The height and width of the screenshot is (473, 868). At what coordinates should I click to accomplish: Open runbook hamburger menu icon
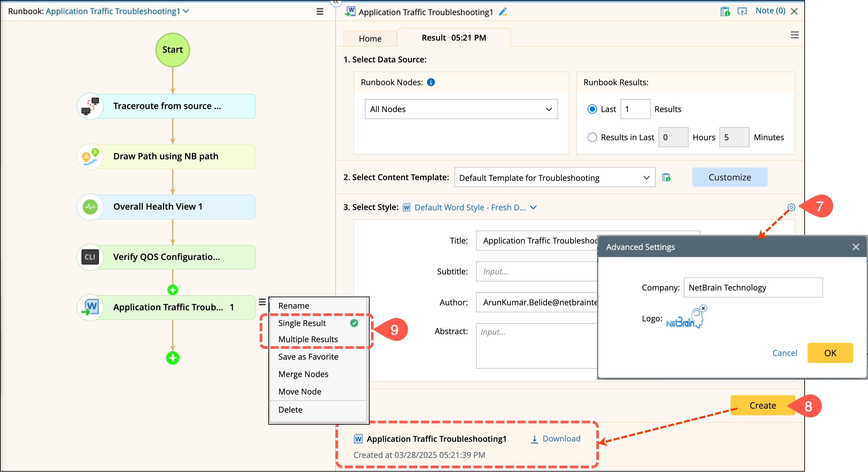click(x=320, y=11)
